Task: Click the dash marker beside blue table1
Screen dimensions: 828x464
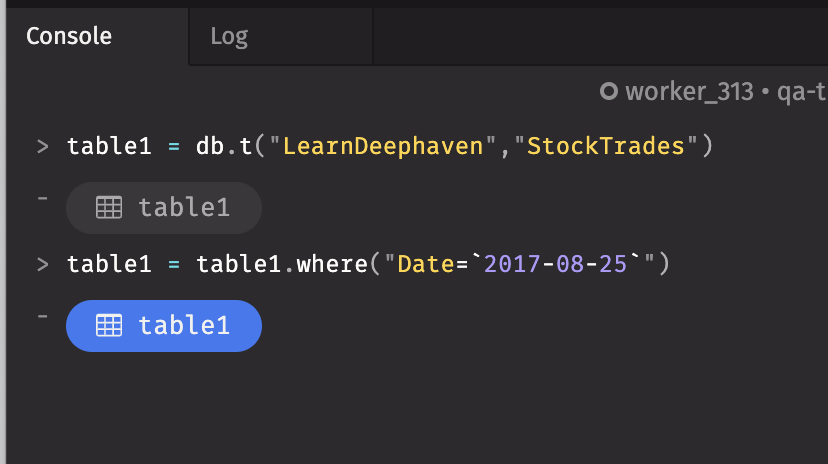Action: coord(43,317)
